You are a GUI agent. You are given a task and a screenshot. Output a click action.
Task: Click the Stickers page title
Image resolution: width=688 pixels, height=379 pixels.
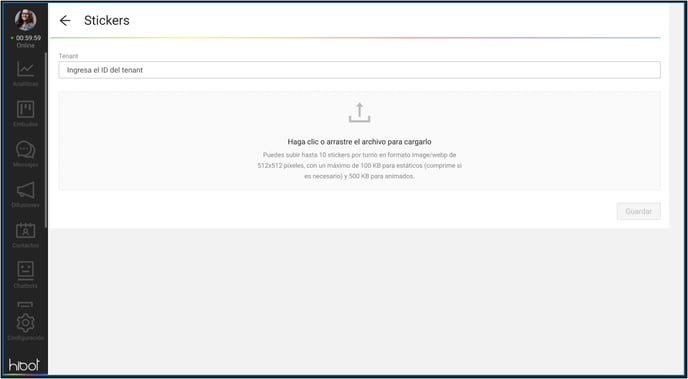(107, 21)
